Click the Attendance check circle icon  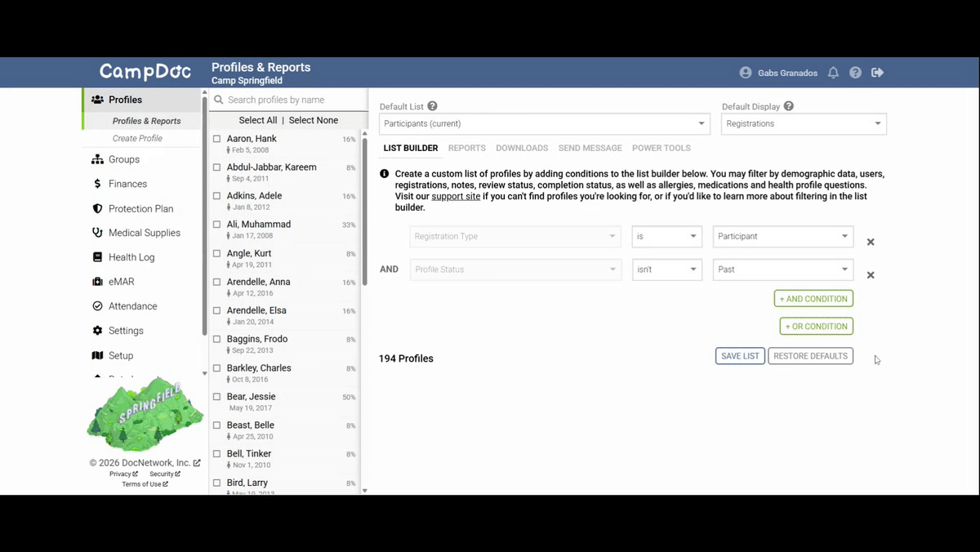tap(97, 306)
